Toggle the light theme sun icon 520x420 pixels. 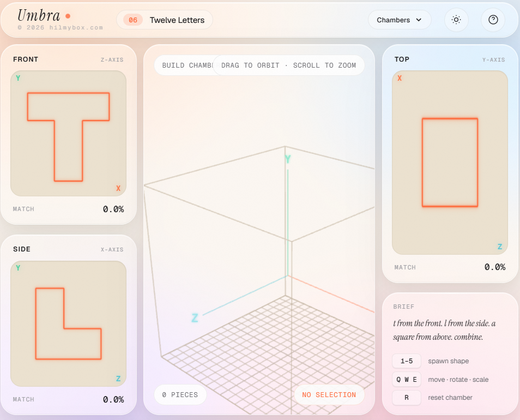click(456, 20)
